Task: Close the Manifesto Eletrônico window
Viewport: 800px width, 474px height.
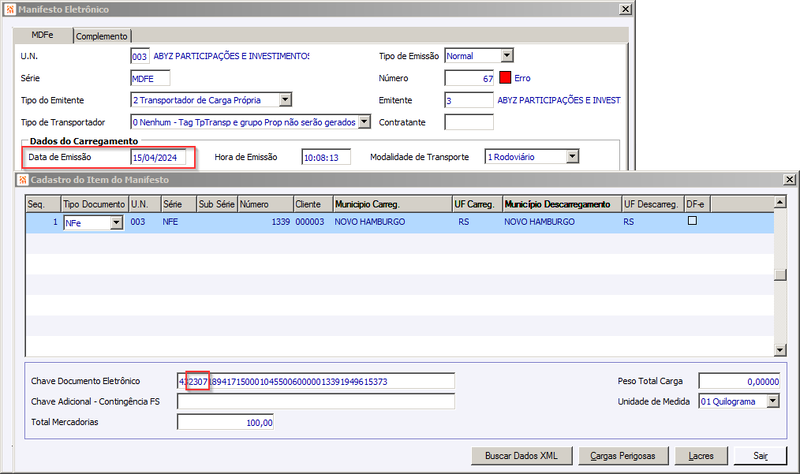Action: point(625,9)
